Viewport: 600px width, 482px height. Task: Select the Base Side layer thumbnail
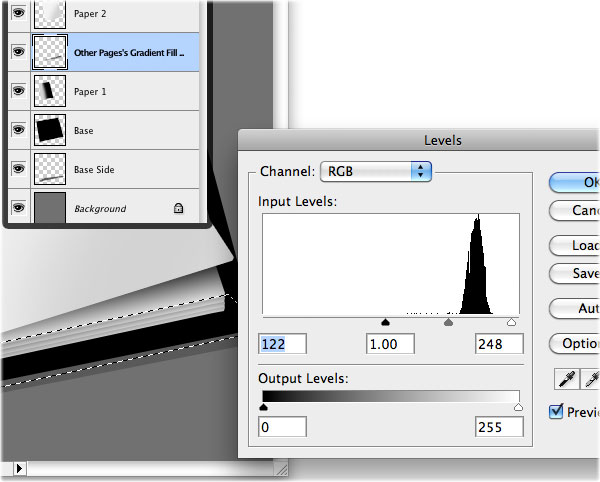pyautogui.click(x=50, y=169)
